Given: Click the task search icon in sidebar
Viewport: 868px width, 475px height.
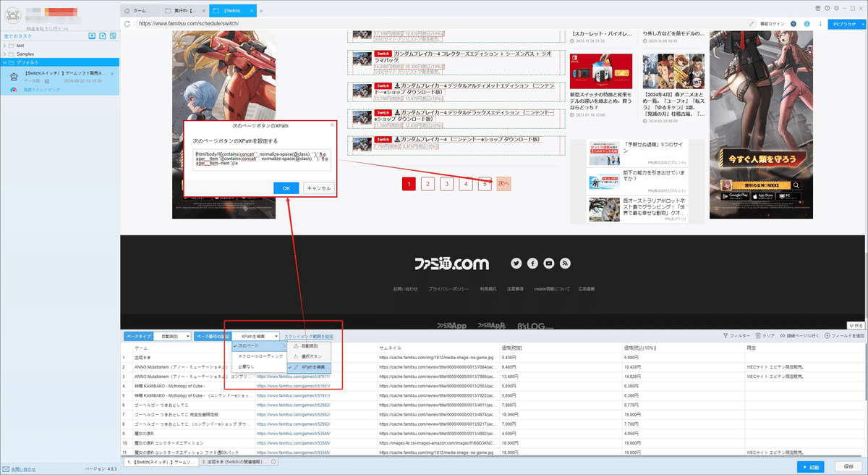Looking at the screenshot, I should [x=114, y=35].
